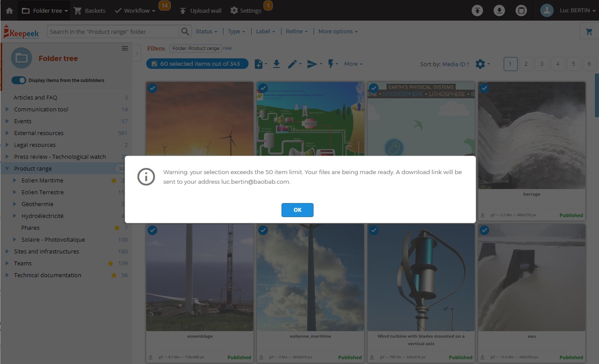Click the search magnifier icon
This screenshot has height=364, width=599.
[185, 32]
